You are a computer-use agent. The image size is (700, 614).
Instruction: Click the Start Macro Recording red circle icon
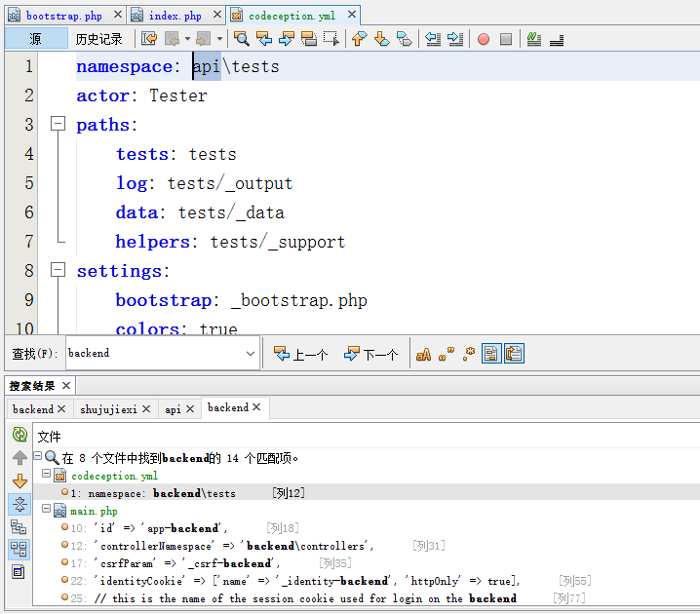click(484, 39)
